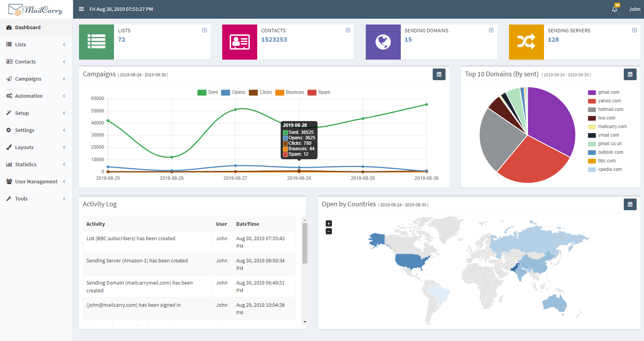Image resolution: width=644 pixels, height=341 pixels.
Task: Open the John user menu
Action: pyautogui.click(x=634, y=9)
